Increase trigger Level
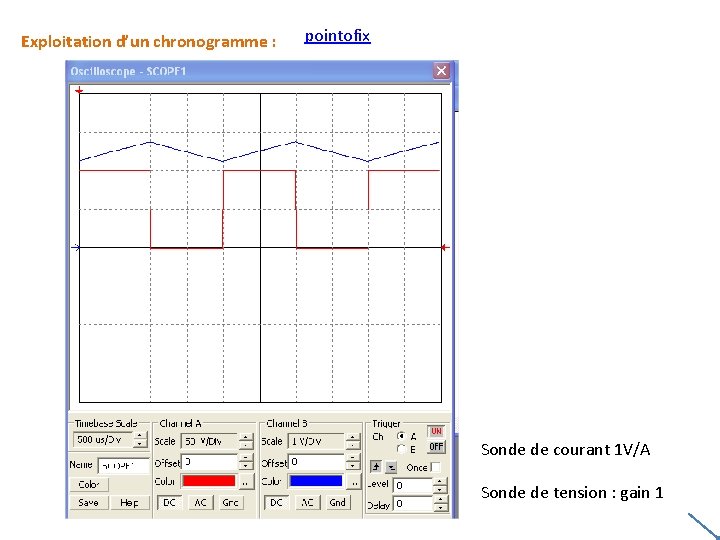Image resolution: width=720 pixels, height=540 pixels. point(440,482)
